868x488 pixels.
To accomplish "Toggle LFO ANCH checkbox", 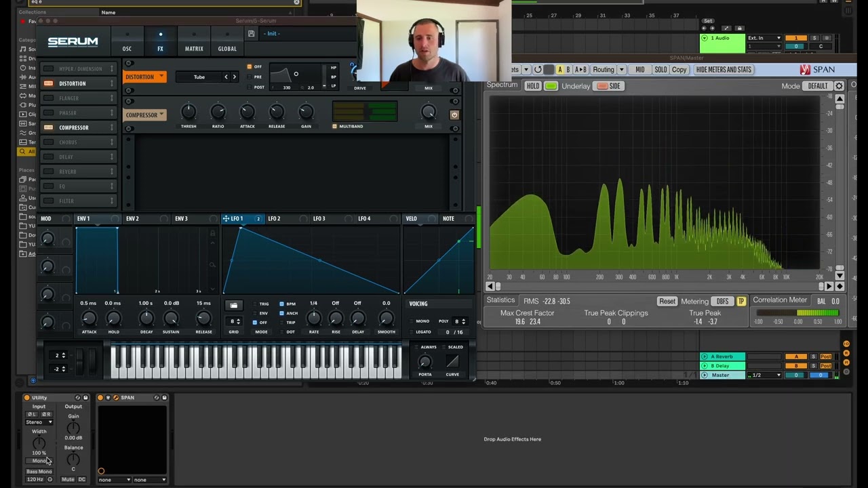I will coord(281,313).
